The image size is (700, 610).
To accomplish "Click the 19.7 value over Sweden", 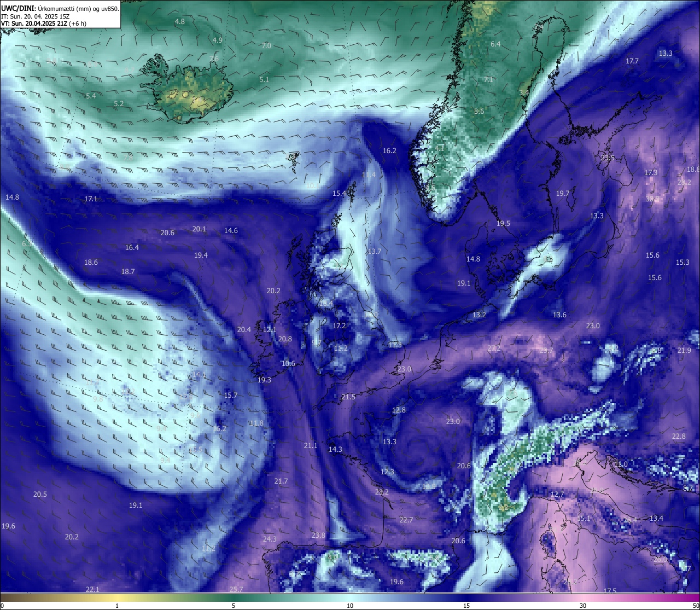I will click(563, 193).
